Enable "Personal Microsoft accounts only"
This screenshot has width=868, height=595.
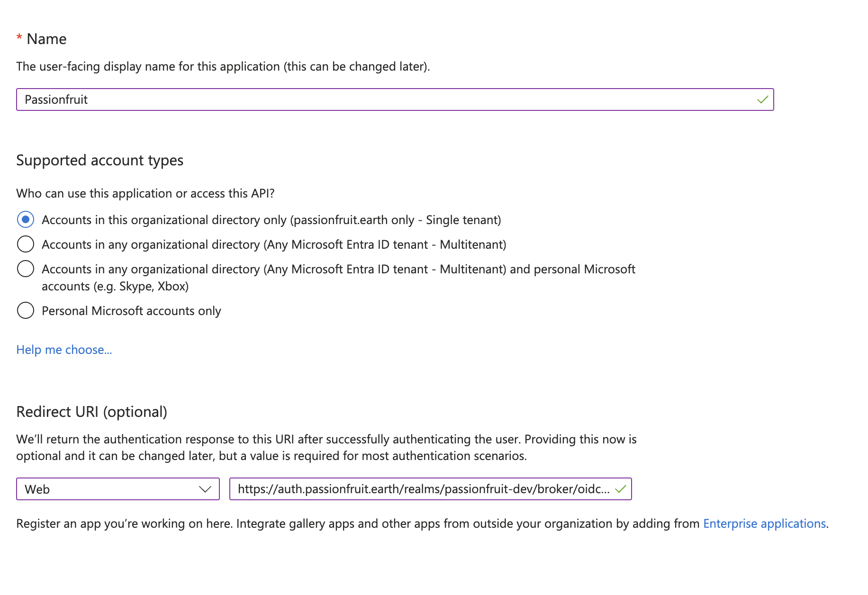coord(26,310)
